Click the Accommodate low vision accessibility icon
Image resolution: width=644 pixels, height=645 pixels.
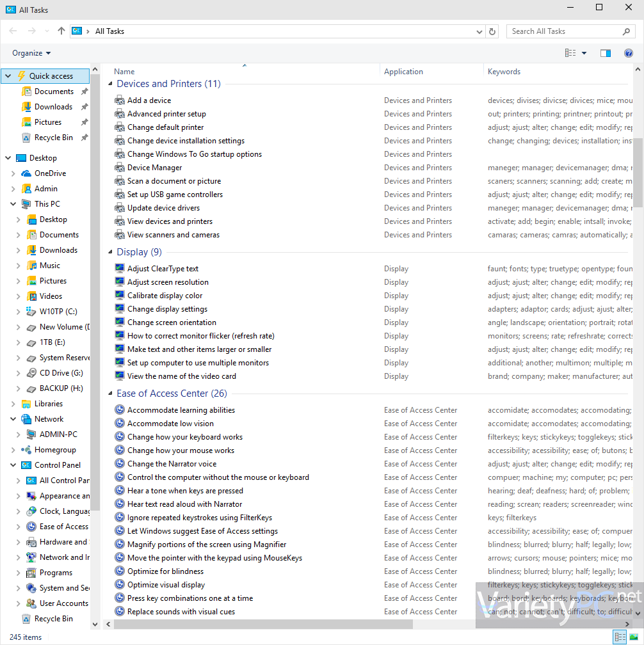[x=120, y=424]
